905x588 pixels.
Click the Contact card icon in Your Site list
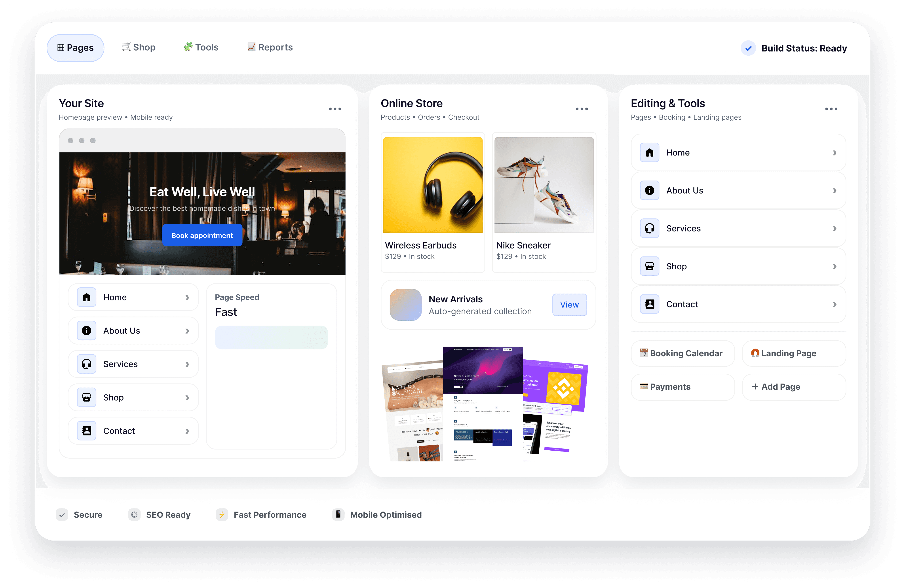86,431
